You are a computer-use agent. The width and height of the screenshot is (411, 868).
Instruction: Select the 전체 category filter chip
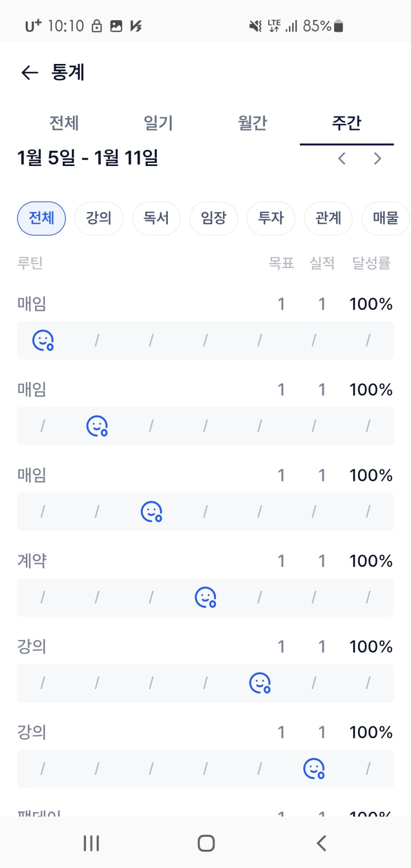click(x=41, y=218)
